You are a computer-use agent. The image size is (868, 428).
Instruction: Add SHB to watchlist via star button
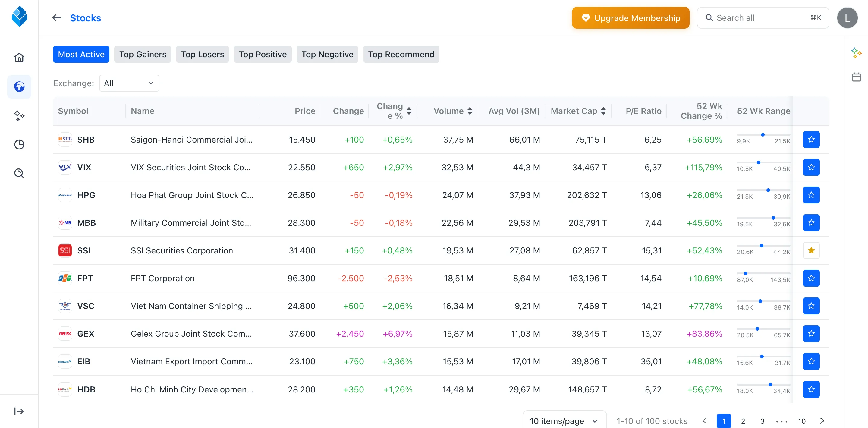pos(811,140)
